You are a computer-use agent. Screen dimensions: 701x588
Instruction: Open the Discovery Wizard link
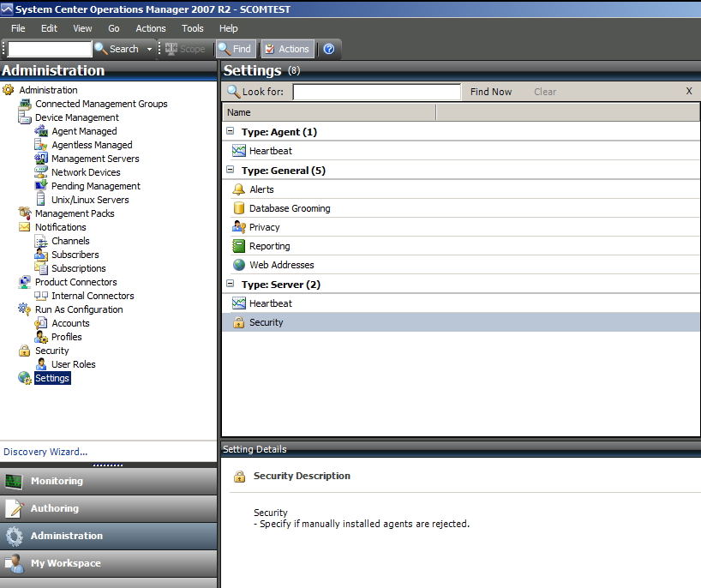(45, 452)
